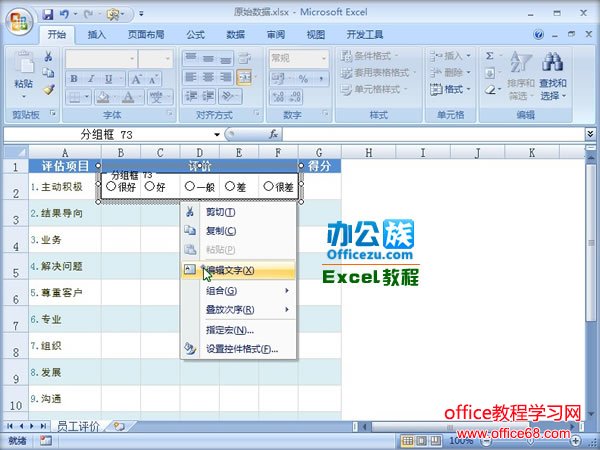The width and height of the screenshot is (600, 450).
Task: Open the 插入 ribbon tab
Action: tap(96, 35)
